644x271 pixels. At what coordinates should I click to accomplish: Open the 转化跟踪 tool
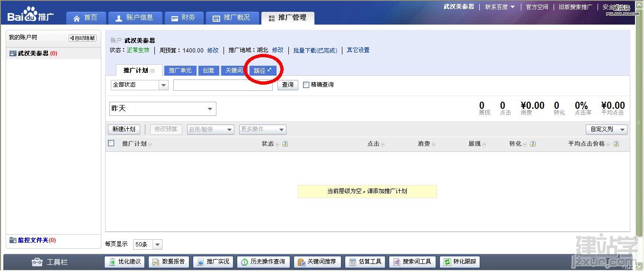pos(460,262)
